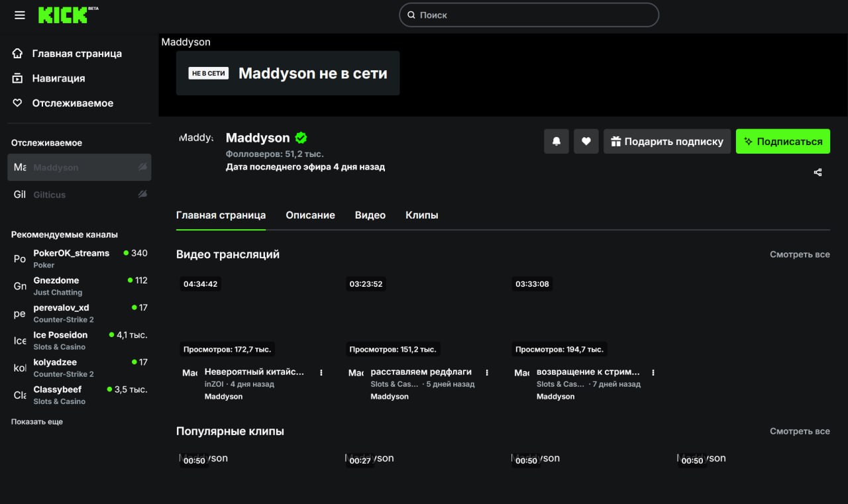Open the hamburger menu icon
848x504 pixels.
point(20,15)
